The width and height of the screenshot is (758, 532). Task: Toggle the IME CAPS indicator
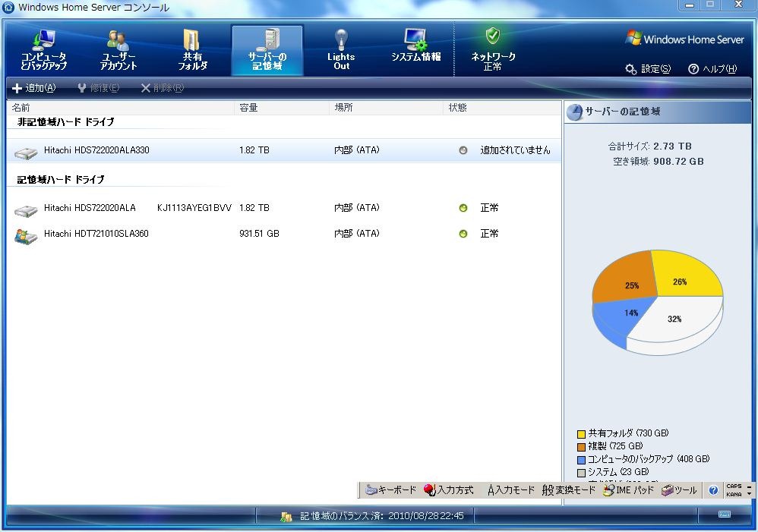[734, 486]
